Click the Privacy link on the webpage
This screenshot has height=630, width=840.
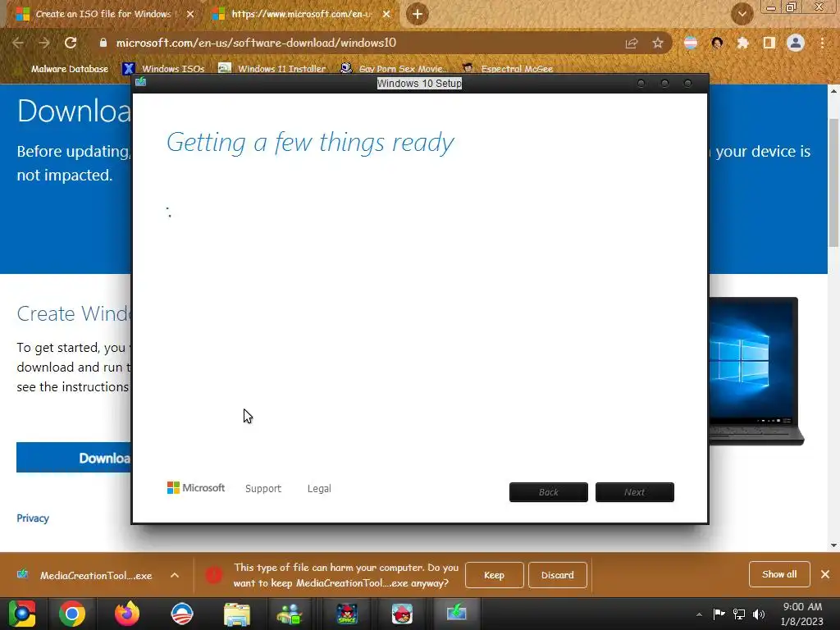[x=33, y=518]
